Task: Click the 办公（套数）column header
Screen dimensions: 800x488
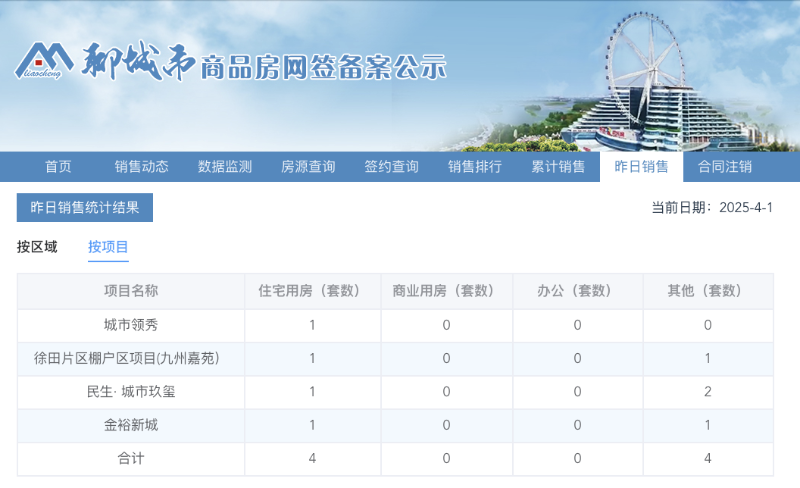Action: point(578,290)
